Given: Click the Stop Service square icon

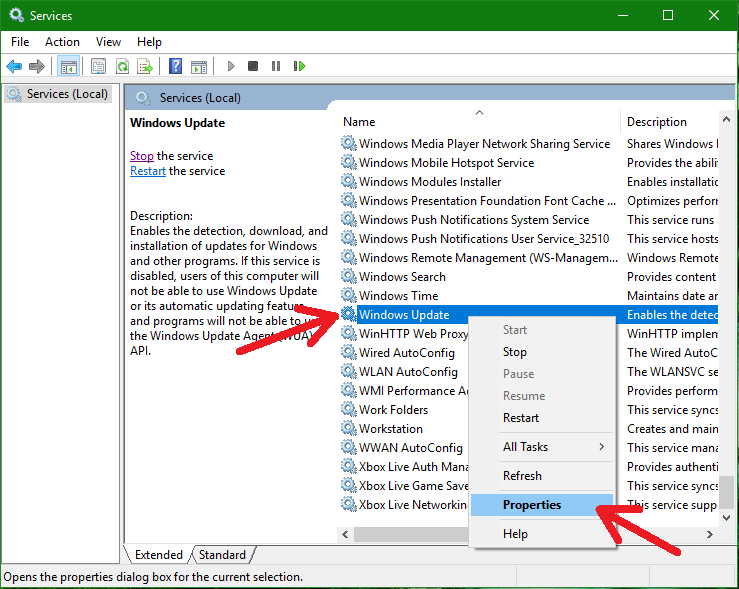Looking at the screenshot, I should [x=253, y=66].
